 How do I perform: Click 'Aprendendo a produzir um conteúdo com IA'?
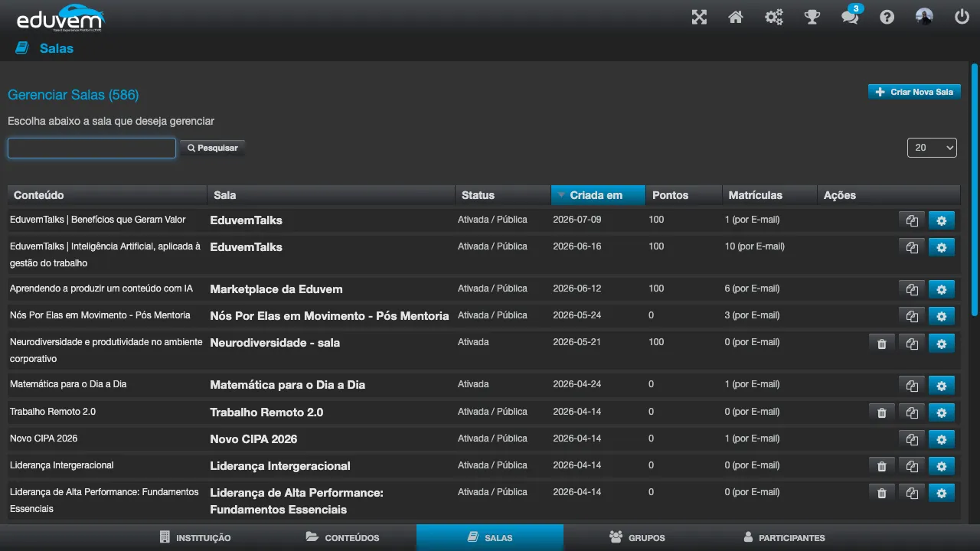point(101,289)
